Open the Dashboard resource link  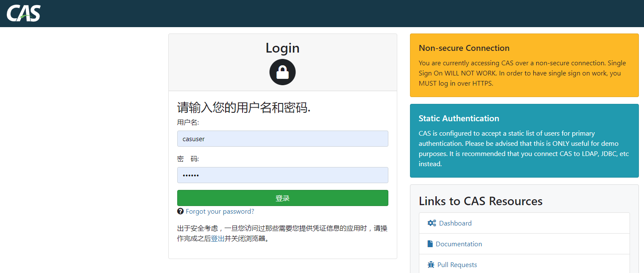455,223
